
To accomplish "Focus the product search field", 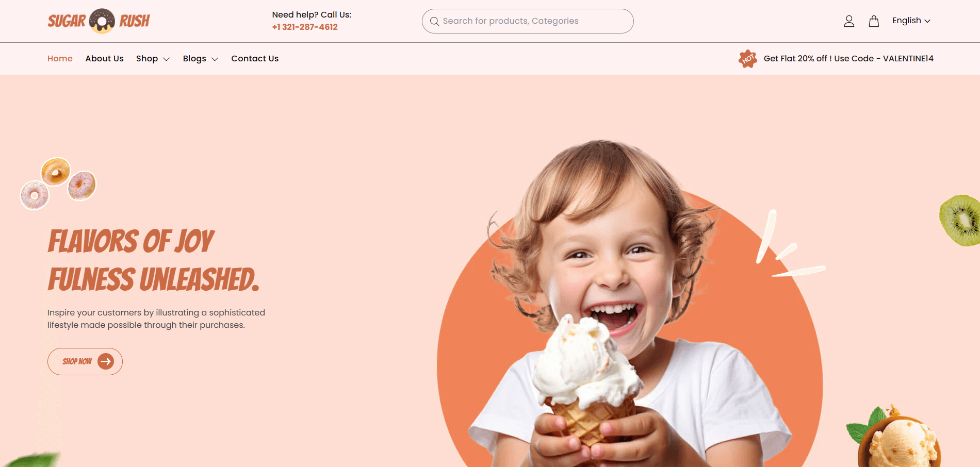I will tap(528, 21).
